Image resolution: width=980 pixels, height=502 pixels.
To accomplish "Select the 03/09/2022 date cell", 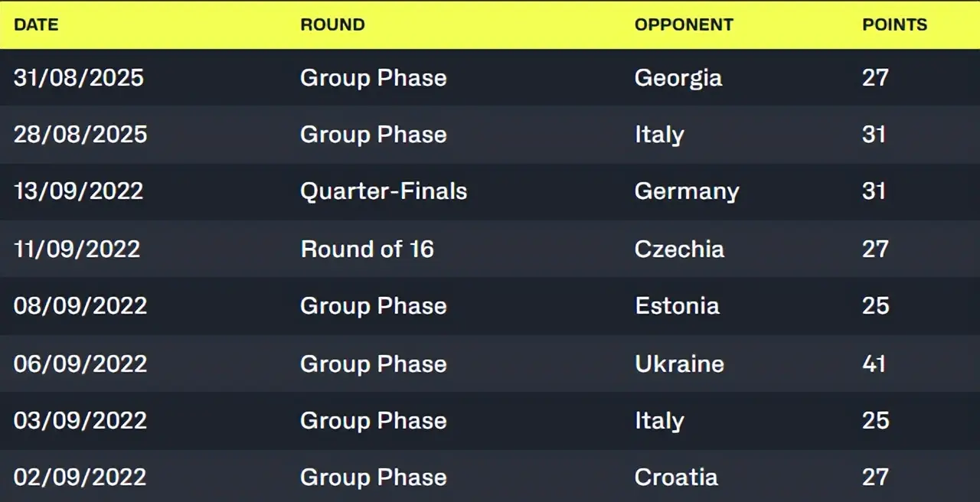I will [x=80, y=420].
